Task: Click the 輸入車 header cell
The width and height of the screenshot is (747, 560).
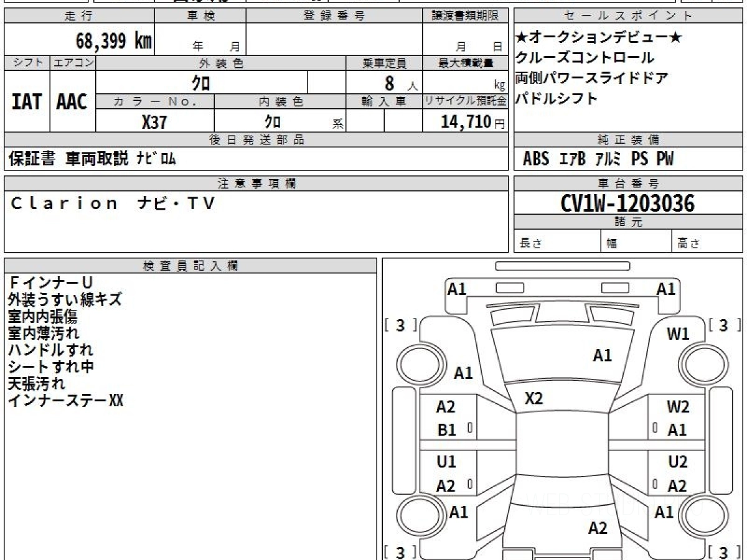Action: click(x=383, y=101)
